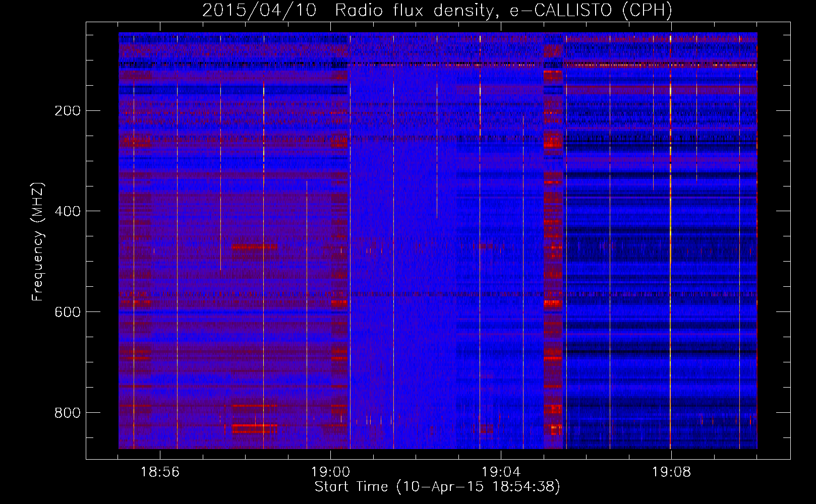This screenshot has height=504, width=816.
Task: Select the 400 frequency tick label
Action: [68, 211]
